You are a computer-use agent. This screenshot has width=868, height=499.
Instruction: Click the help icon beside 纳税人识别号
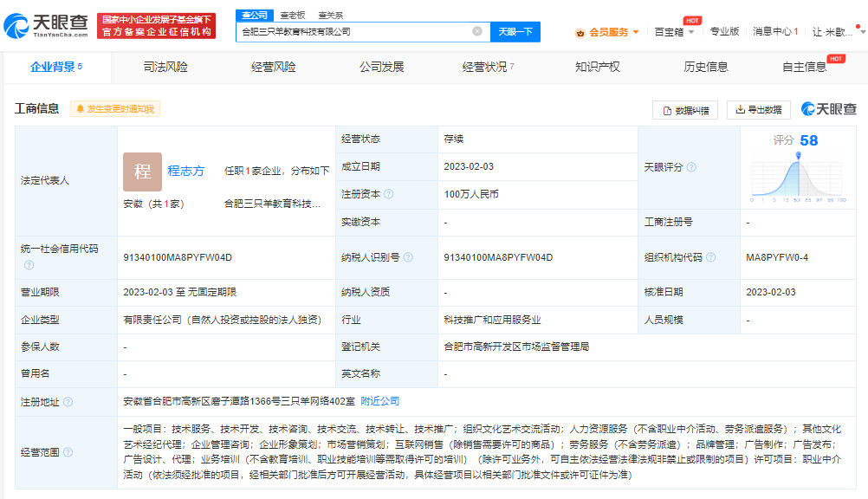[408, 257]
